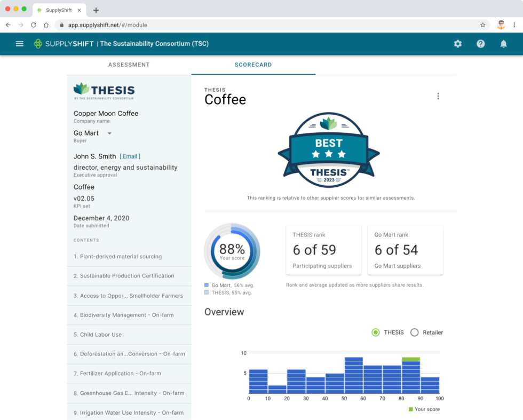Image resolution: width=523 pixels, height=420 pixels.
Task: Click the Copper Moon Coffee company name
Action: [x=106, y=114]
